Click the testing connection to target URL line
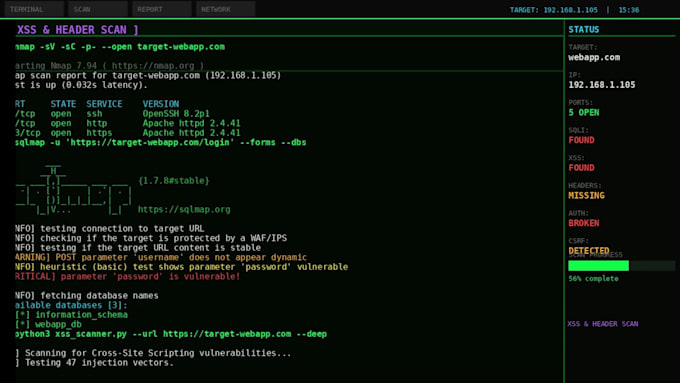This screenshot has height=383, width=680. tap(110, 229)
